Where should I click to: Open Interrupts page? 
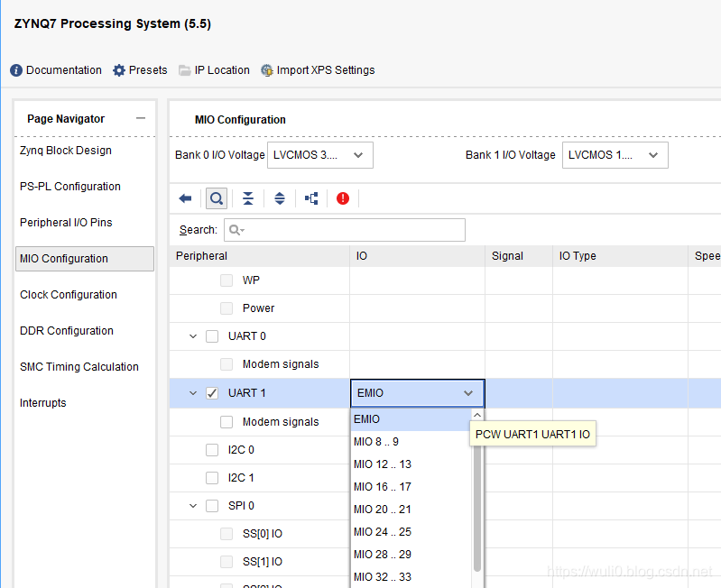tap(43, 403)
